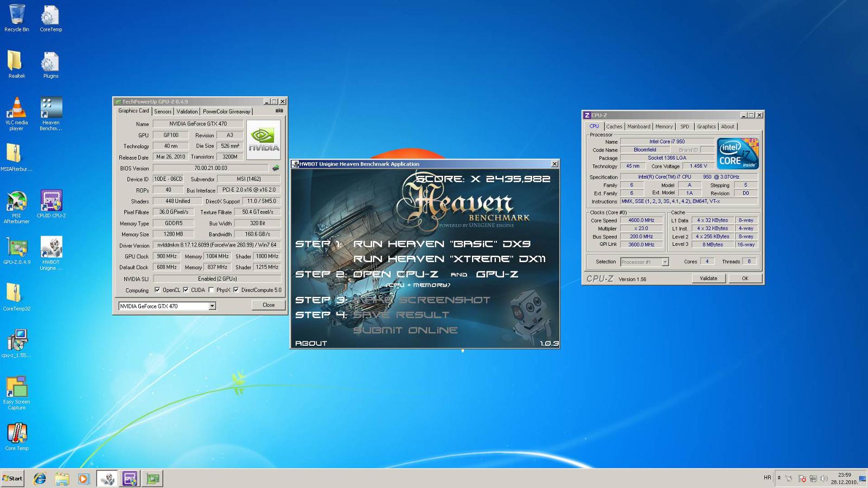Image resolution: width=868 pixels, height=488 pixels.
Task: Toggle the PhysX checkbox in GPU-Z
Action: point(212,290)
